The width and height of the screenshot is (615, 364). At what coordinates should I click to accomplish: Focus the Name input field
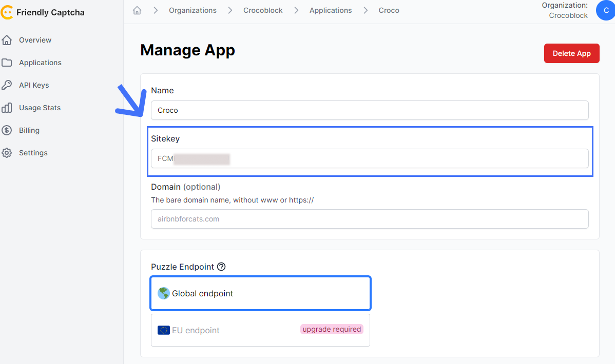click(370, 110)
